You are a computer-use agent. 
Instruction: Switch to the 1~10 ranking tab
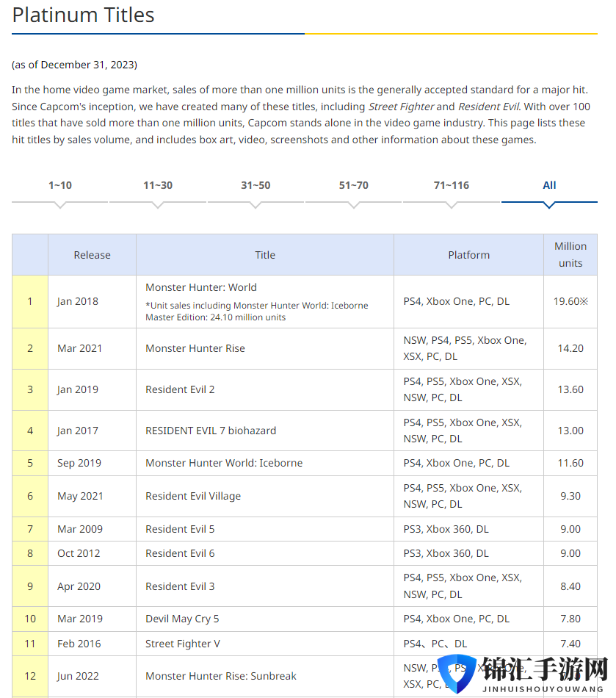60,185
